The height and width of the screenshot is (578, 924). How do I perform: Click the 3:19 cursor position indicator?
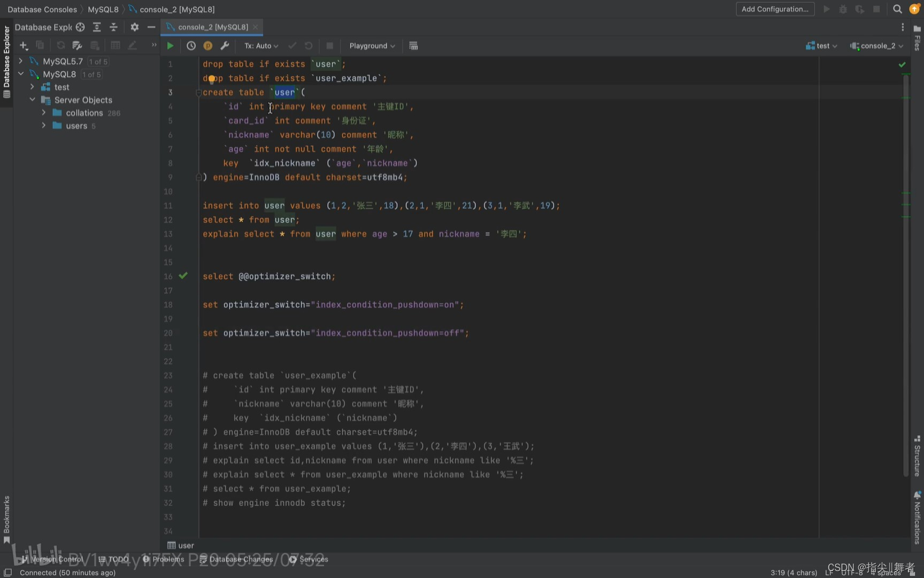[x=794, y=573]
